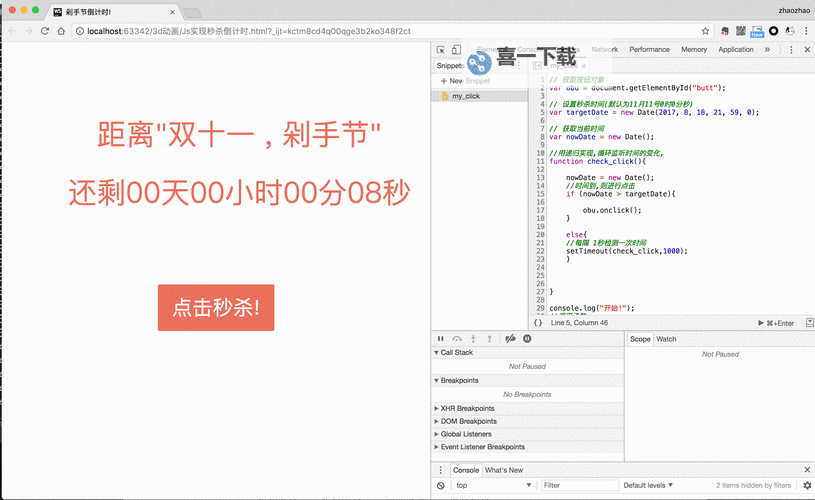
Task: Select the Watch tab in debugger
Action: 666,339
